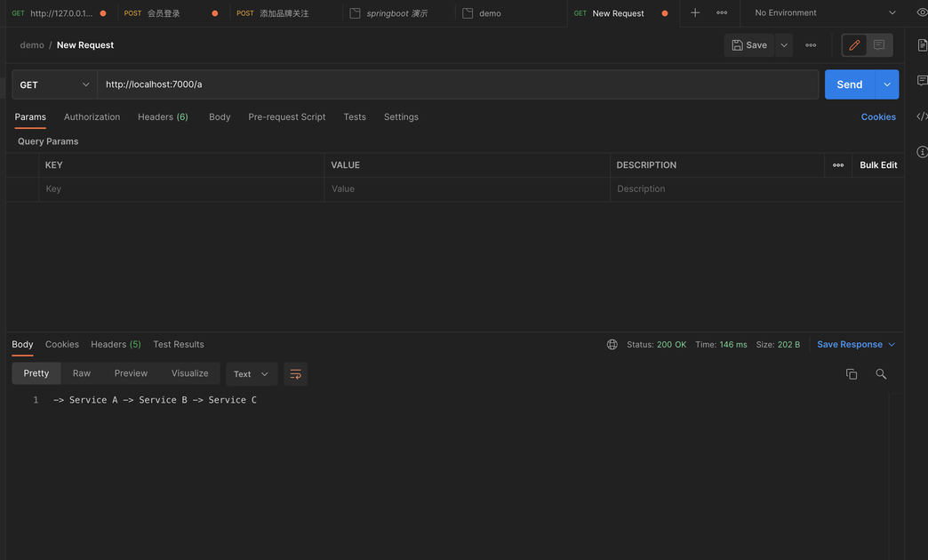Viewport: 928px width, 560px height.
Task: Click the Size 202 B value
Action: click(x=788, y=345)
